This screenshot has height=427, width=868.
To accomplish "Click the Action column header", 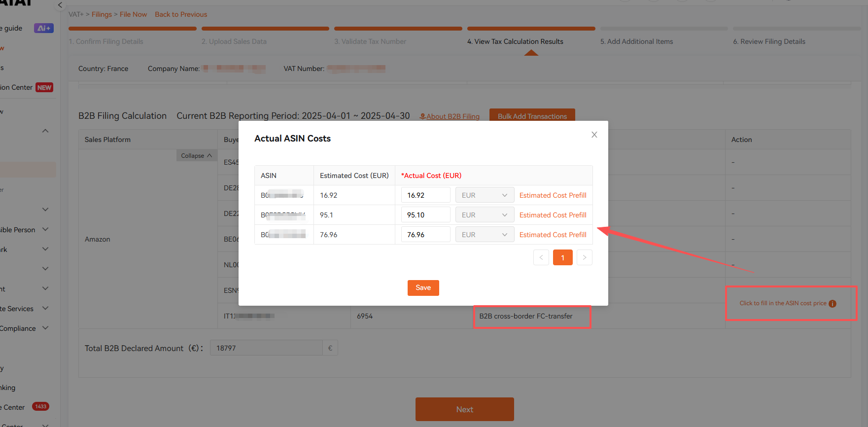I will click(x=741, y=140).
